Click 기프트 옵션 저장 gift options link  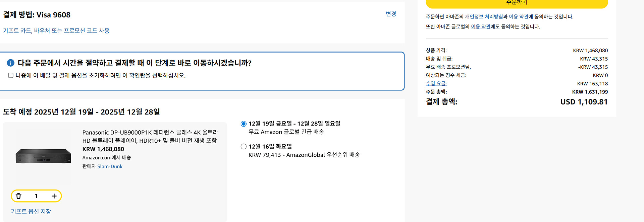point(31,211)
